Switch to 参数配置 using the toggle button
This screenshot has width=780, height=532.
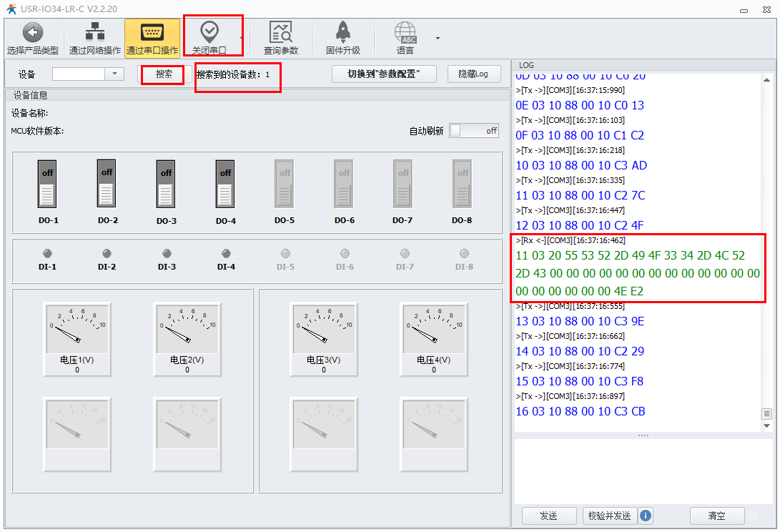click(383, 74)
